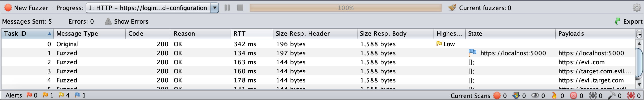Click the red High alerts flag in footer
Screen dimensions: 644x100
coord(29,95)
